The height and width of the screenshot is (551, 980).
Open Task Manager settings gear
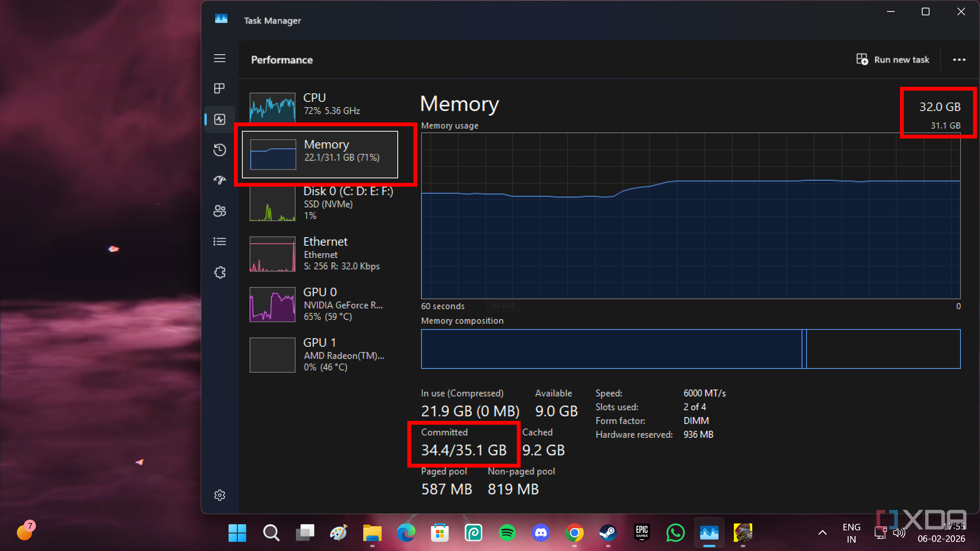click(219, 495)
